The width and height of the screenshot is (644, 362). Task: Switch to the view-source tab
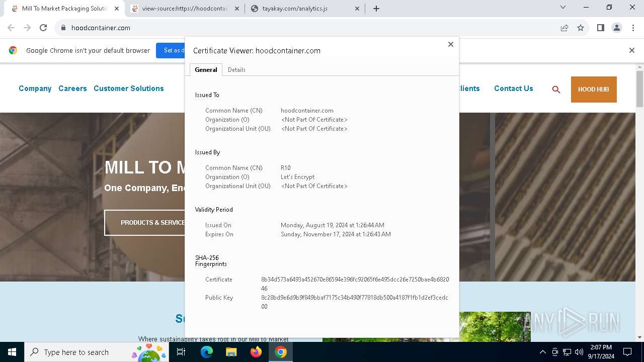(x=185, y=9)
